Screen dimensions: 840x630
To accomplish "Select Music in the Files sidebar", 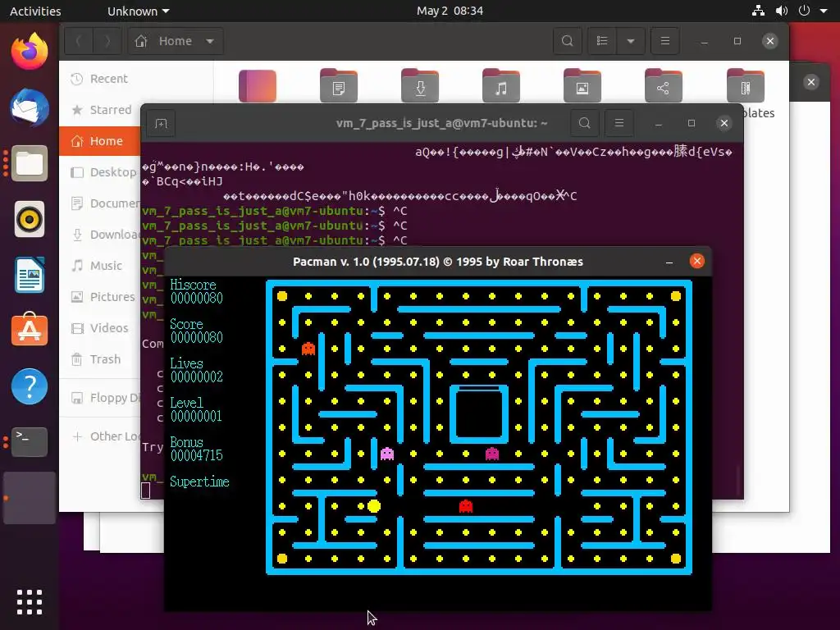I will tap(99, 265).
